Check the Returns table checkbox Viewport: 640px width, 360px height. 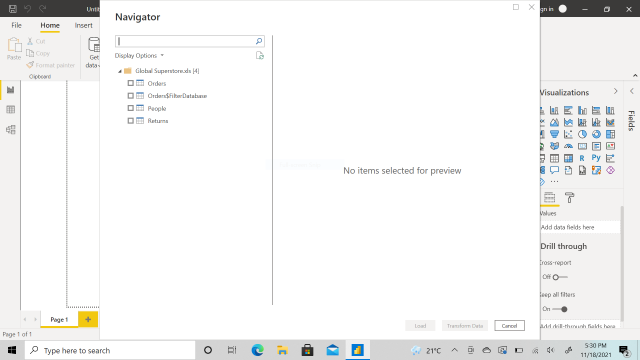click(x=131, y=121)
